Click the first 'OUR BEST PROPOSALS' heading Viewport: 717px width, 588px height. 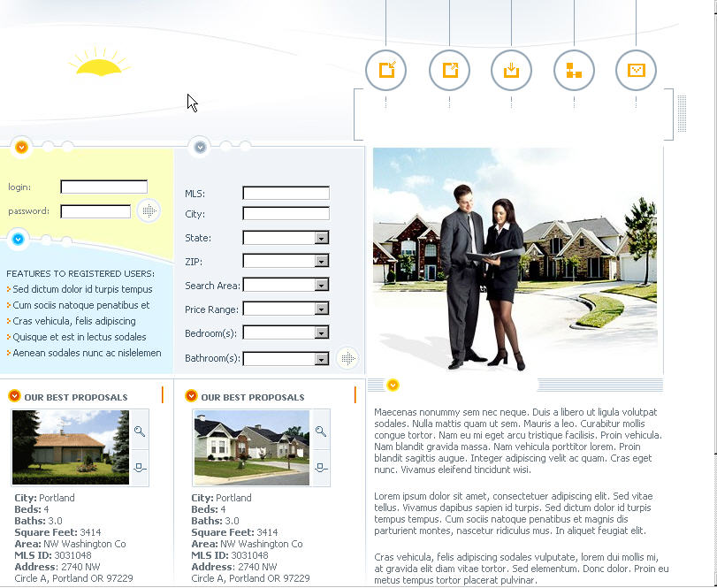pyautogui.click(x=76, y=397)
